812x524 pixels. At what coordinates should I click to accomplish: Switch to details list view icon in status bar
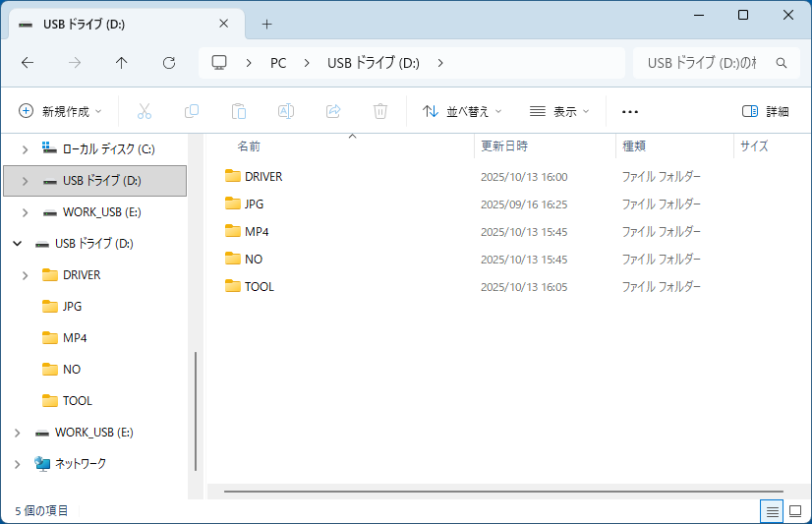(772, 511)
